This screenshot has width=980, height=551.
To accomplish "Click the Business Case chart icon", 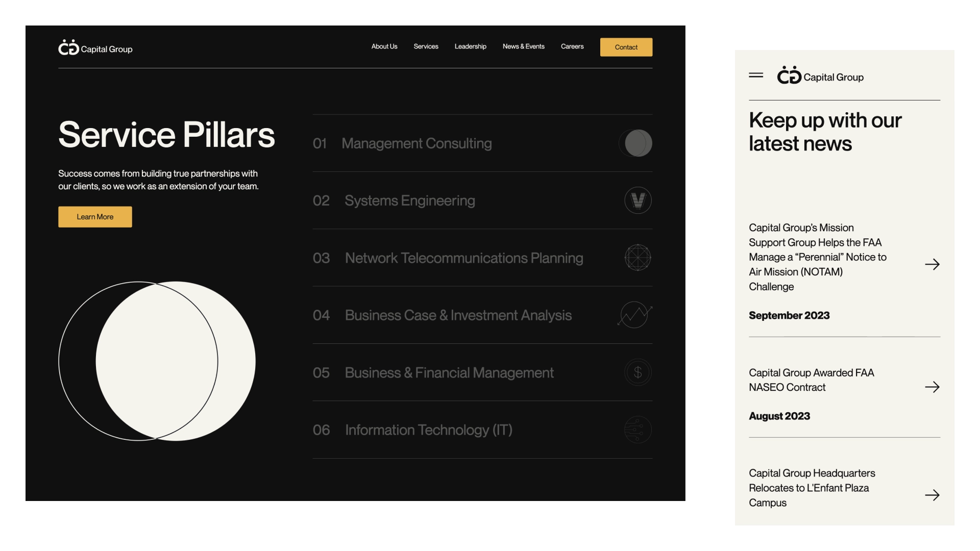I will 635,315.
